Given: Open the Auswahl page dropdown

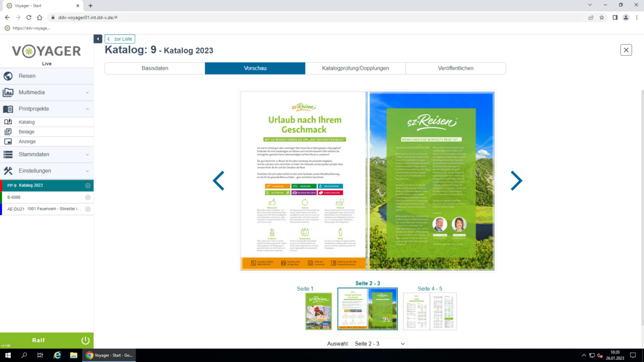Looking at the screenshot, I should coord(379,344).
